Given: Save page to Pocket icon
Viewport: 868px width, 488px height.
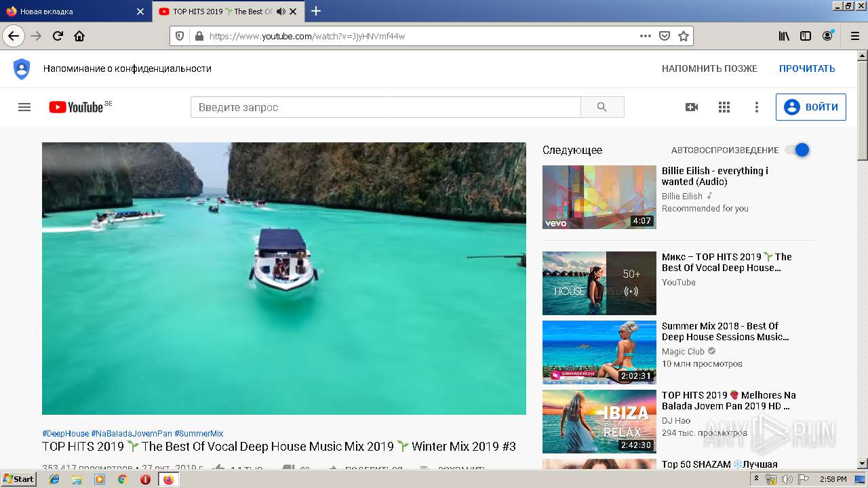Looking at the screenshot, I should (x=665, y=36).
